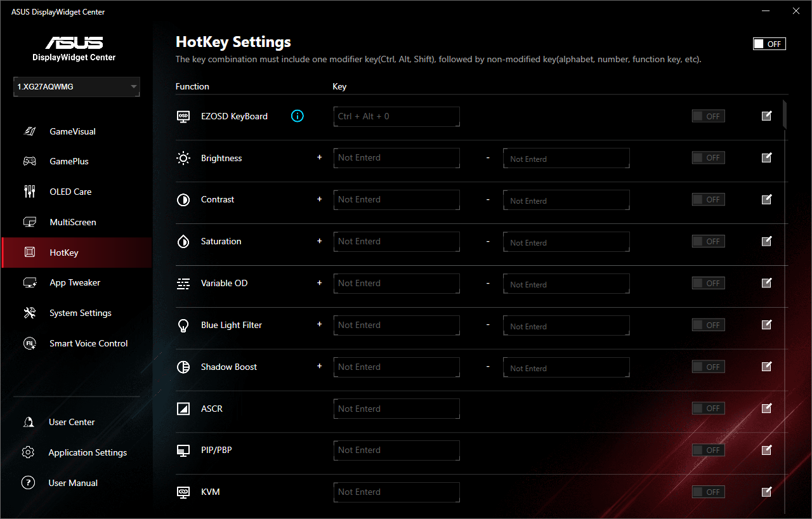Click the edit icon for ASCR row

point(766,409)
